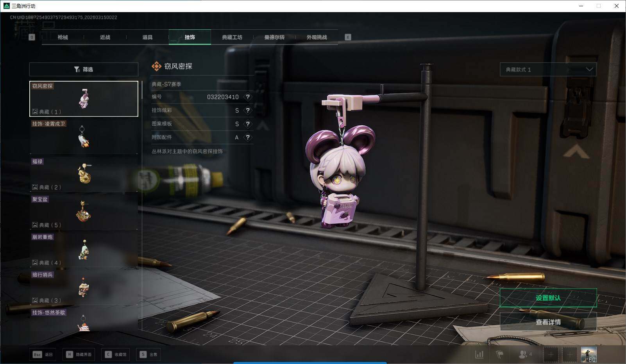Open the flag icon in bottom bar

pyautogui.click(x=499, y=355)
